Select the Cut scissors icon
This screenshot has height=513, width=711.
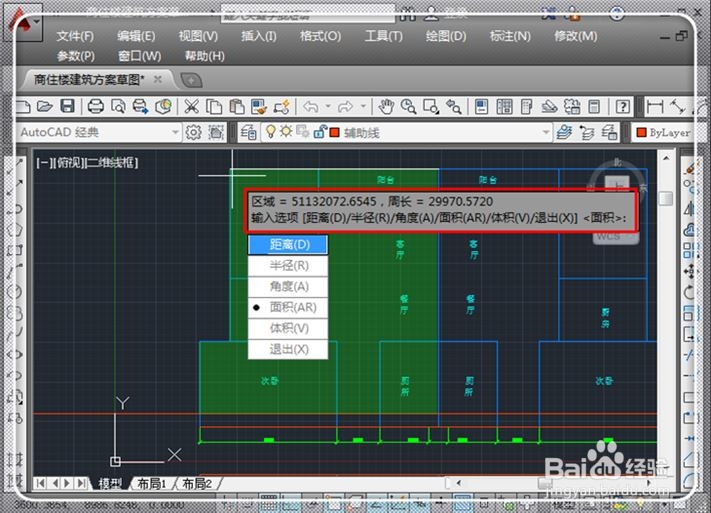point(191,107)
